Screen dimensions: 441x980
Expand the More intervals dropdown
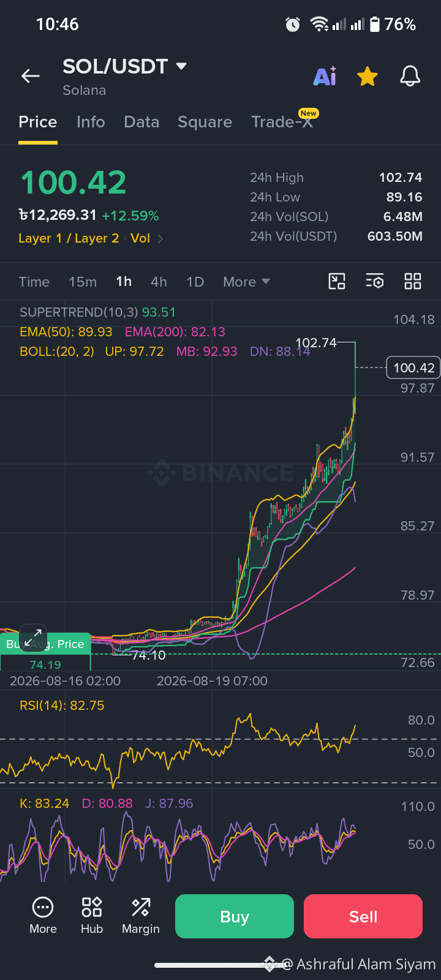(246, 282)
